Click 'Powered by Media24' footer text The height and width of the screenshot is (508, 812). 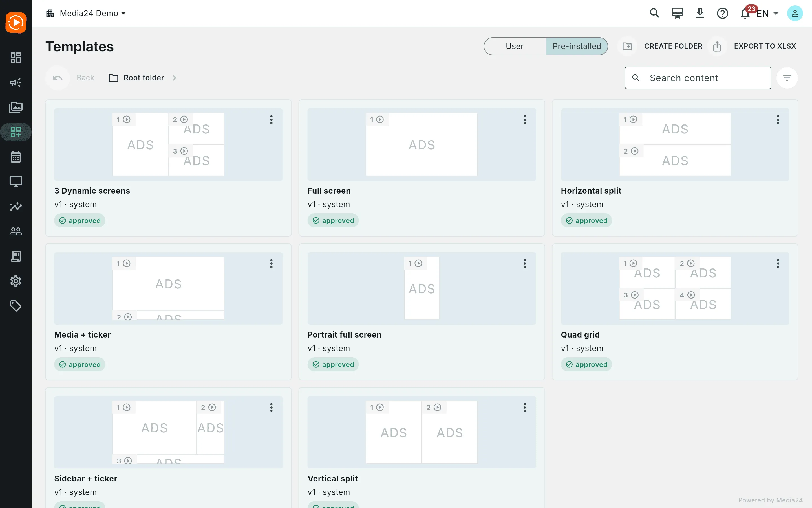[770, 500]
